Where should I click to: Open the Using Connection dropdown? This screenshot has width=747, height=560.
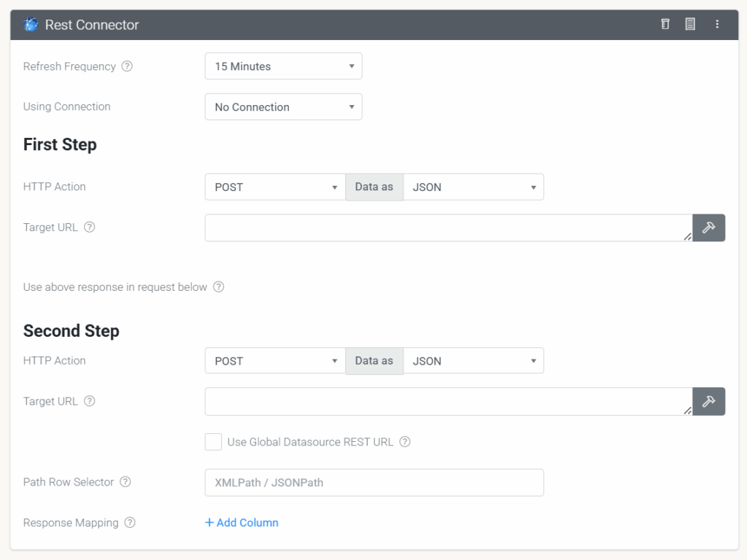284,106
